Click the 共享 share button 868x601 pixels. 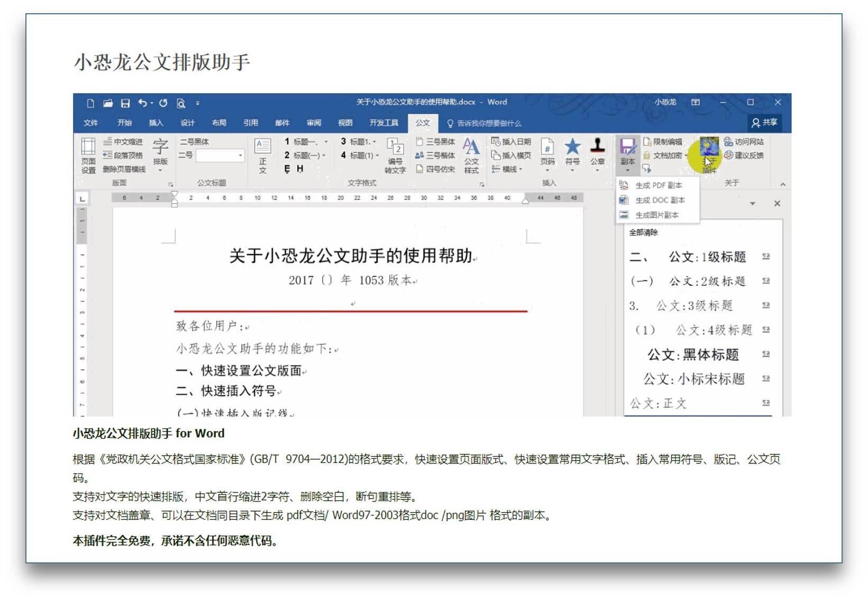(765, 123)
